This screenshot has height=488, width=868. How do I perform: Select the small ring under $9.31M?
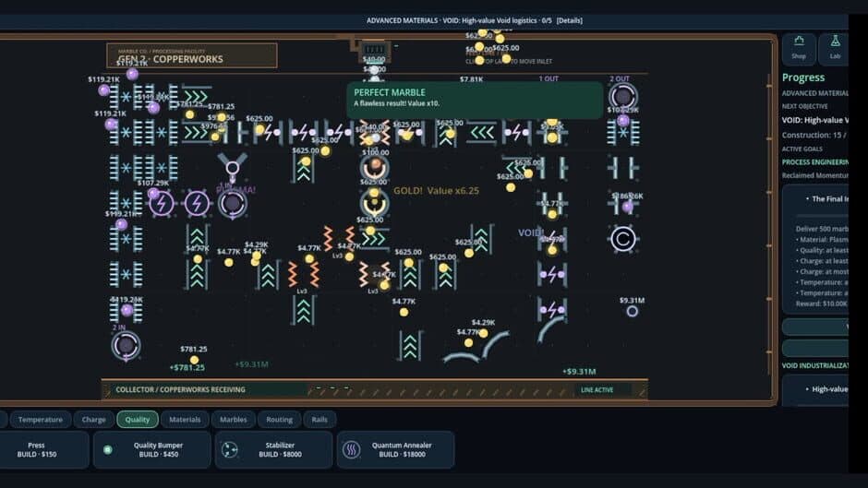pyautogui.click(x=633, y=312)
